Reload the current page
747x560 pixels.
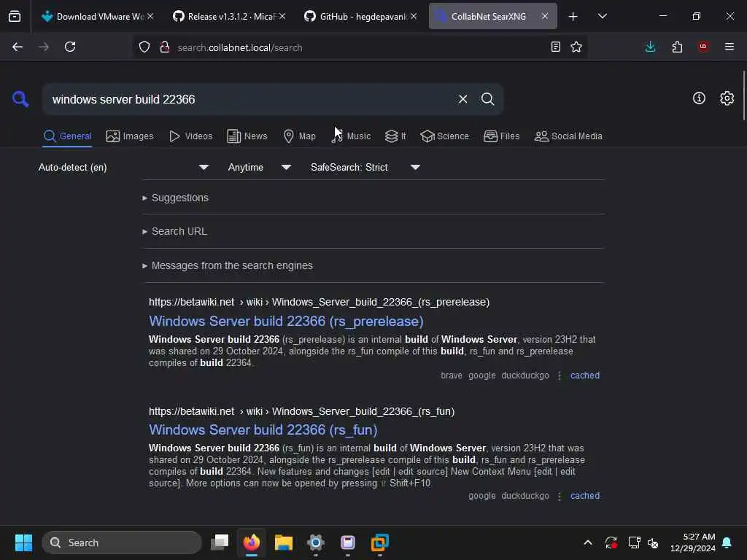70,47
